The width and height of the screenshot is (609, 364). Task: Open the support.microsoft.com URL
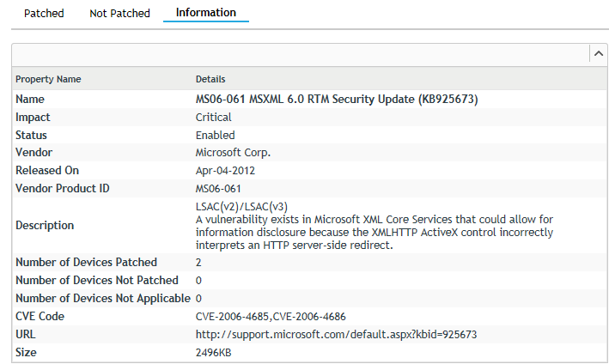(x=336, y=334)
